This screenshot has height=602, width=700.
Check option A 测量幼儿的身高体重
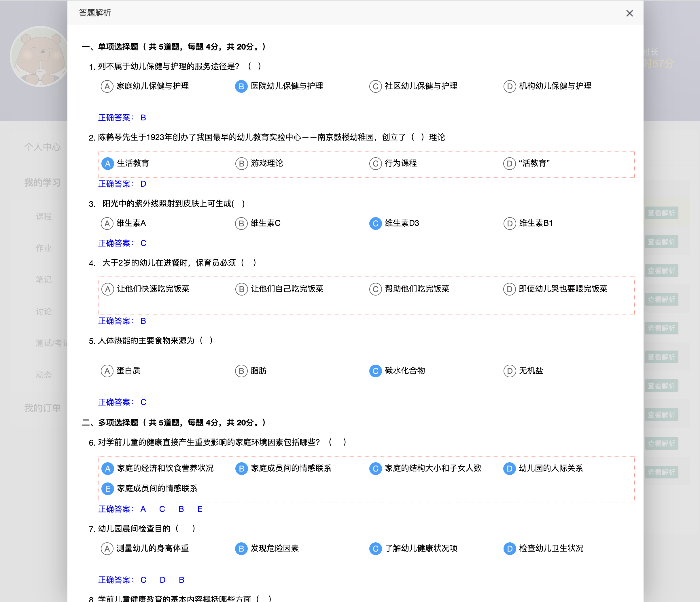tap(107, 548)
